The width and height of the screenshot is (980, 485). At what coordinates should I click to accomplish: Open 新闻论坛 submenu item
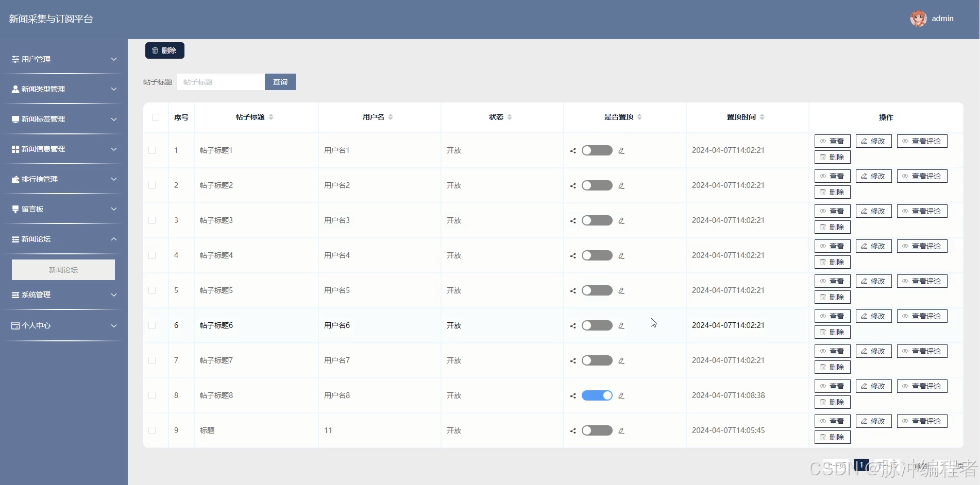(63, 270)
